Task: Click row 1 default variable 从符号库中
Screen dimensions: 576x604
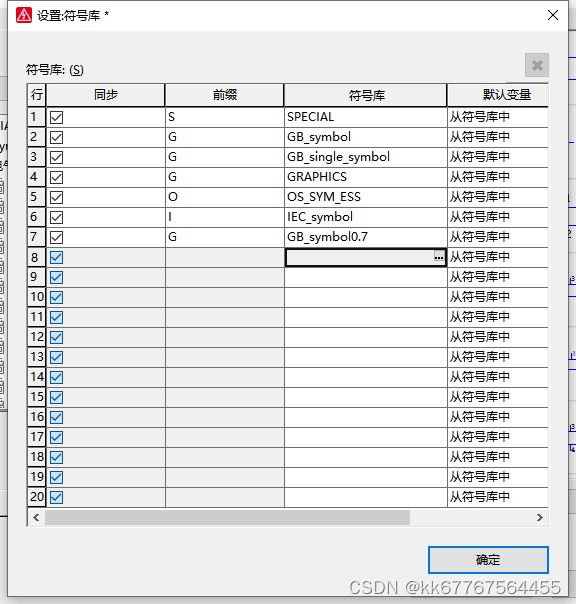Action: (x=498, y=117)
